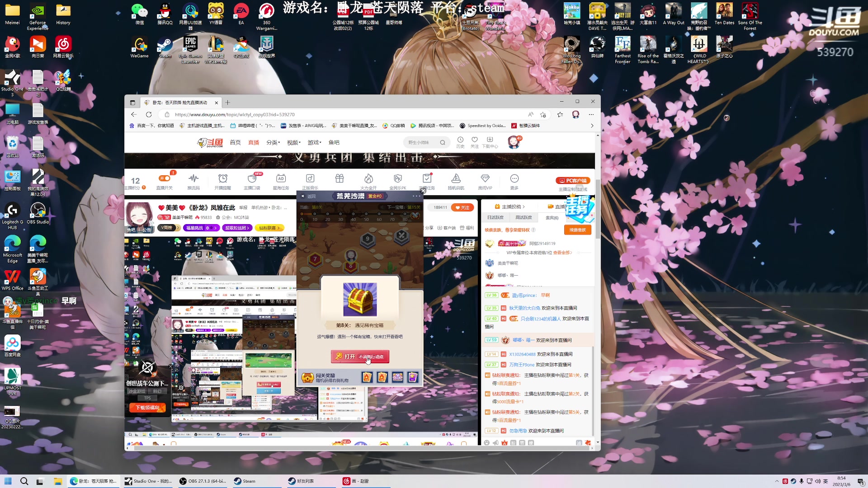Open the 分类 dropdown in Douyu nav
This screenshot has height=488, width=868.
pyautogui.click(x=273, y=142)
